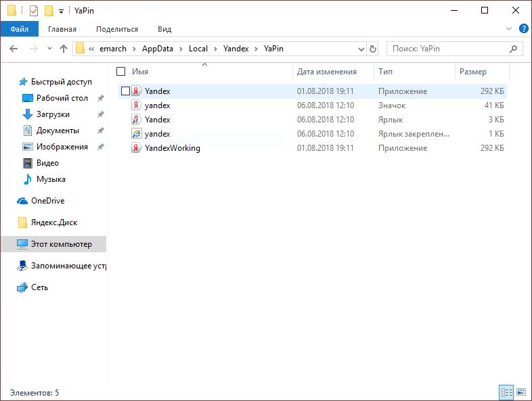The height and width of the screenshot is (401, 532).
Task: Open the YandexWorking application file
Action: 172,148
